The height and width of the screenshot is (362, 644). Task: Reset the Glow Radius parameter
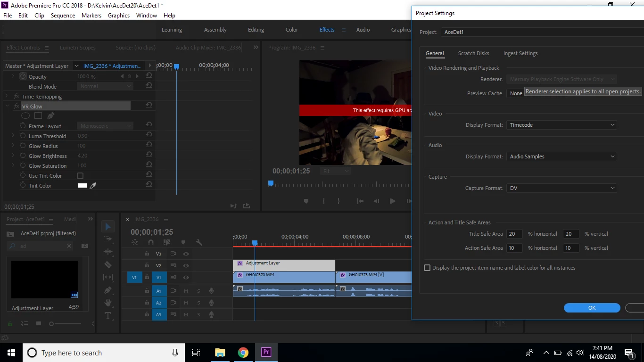point(149,146)
